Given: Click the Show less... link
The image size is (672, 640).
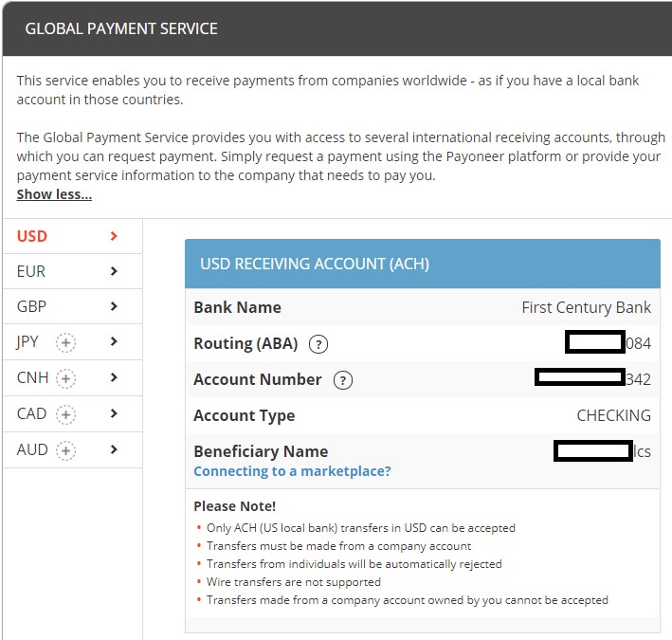Looking at the screenshot, I should click(54, 194).
